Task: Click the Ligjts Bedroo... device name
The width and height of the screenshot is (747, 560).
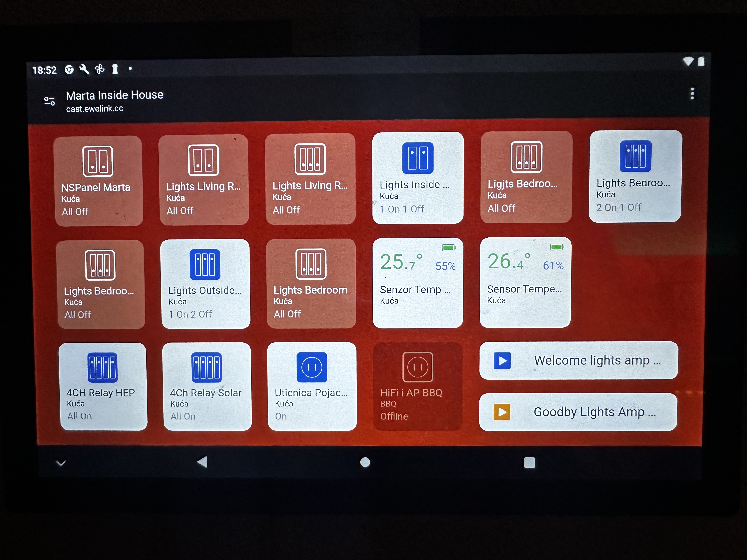Action: tap(522, 184)
